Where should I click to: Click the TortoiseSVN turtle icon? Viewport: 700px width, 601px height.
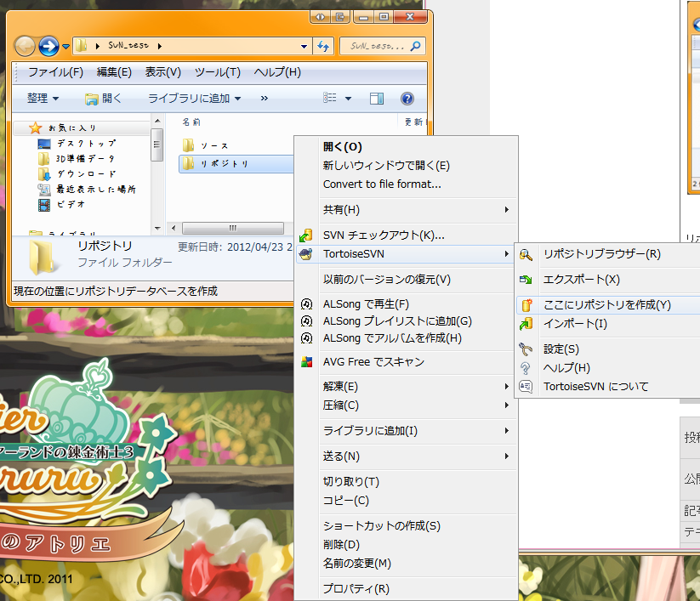click(x=306, y=254)
